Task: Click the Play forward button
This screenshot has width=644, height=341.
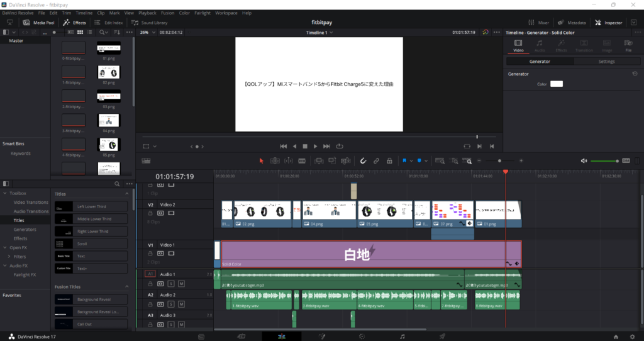Action: 316,146
